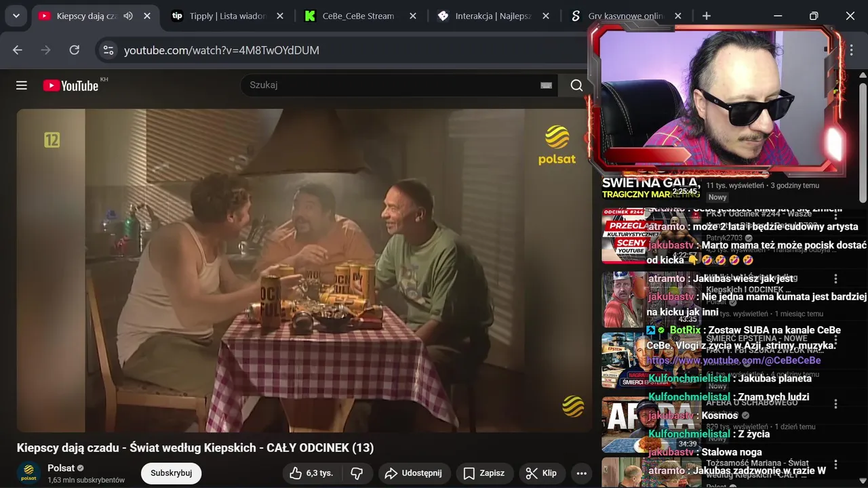The width and height of the screenshot is (868, 488).
Task: Minimize the browser window
Action: (778, 16)
